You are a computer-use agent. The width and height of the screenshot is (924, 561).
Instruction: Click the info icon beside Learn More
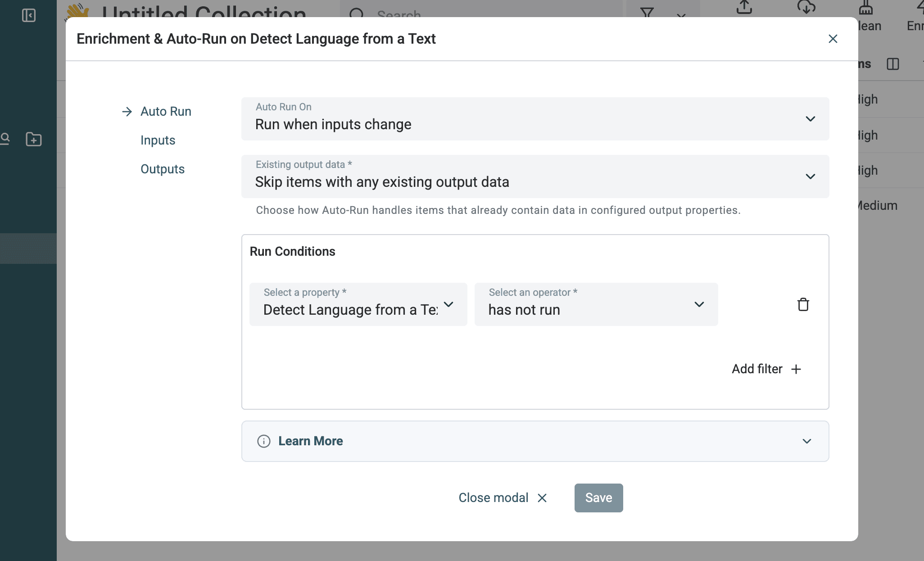tap(264, 441)
